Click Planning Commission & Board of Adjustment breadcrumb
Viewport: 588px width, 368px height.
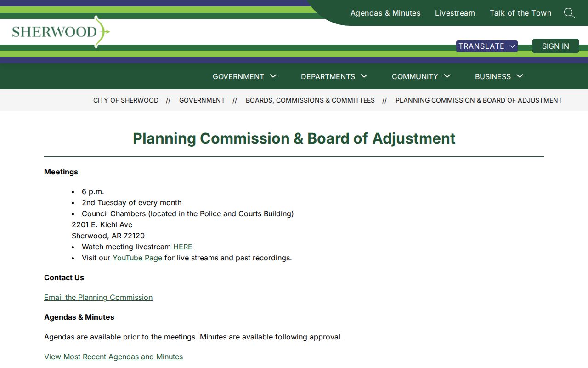(479, 100)
